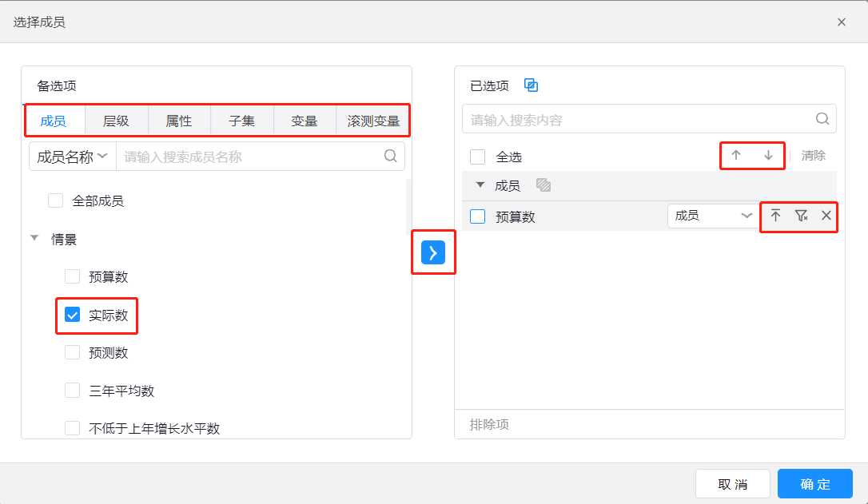This screenshot has height=504, width=868.
Task: Open the 成员名称 dropdown
Action: click(x=72, y=157)
